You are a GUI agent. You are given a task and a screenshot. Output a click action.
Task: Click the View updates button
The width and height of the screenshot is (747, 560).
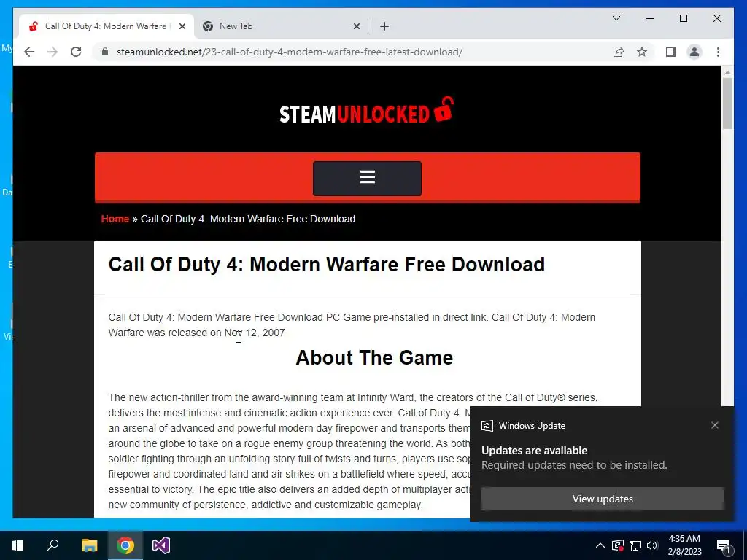click(602, 499)
